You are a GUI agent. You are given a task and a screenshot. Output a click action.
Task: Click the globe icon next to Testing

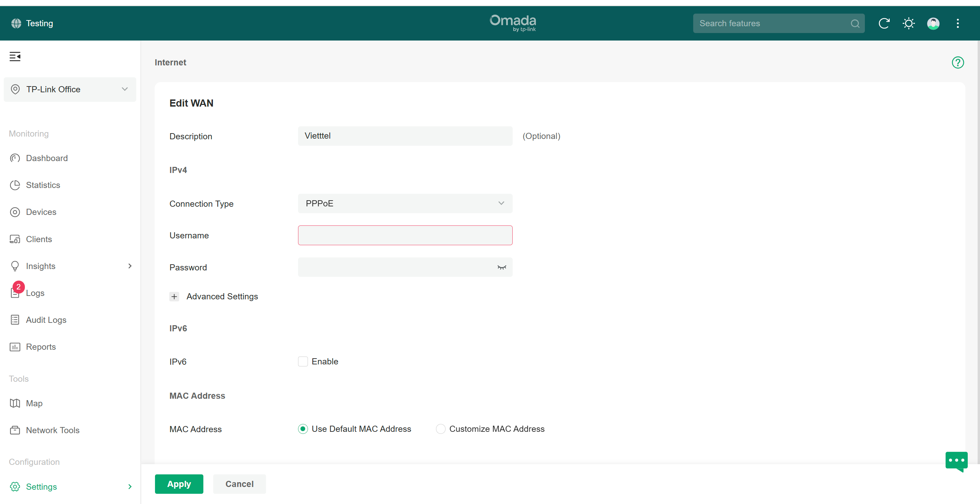[x=16, y=23]
